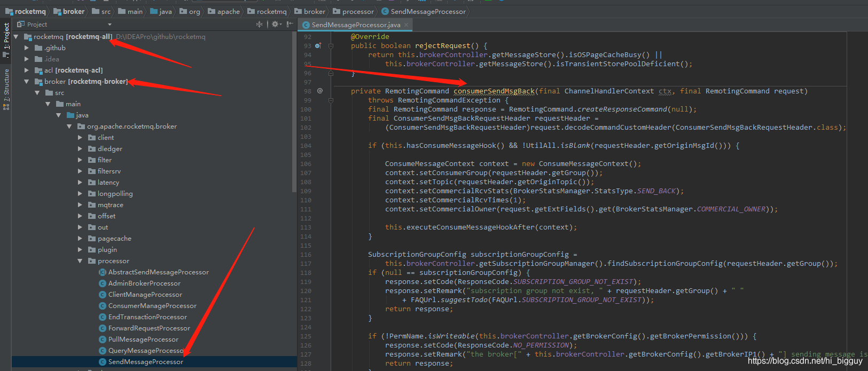The width and height of the screenshot is (868, 371).
Task: Fold the rejectRequest method at line 93
Action: coord(331,46)
